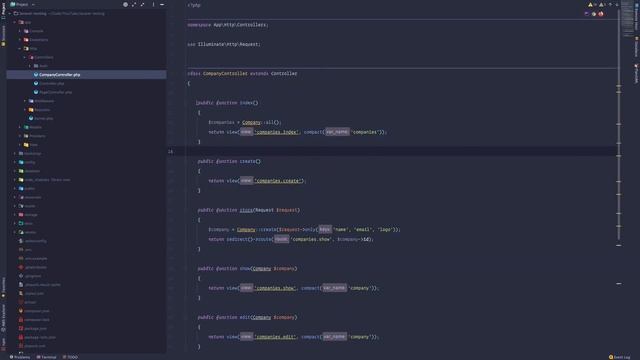Open the Project dropdown in the panel header
Image resolution: width=640 pixels, height=360 pixels.
point(22,4)
